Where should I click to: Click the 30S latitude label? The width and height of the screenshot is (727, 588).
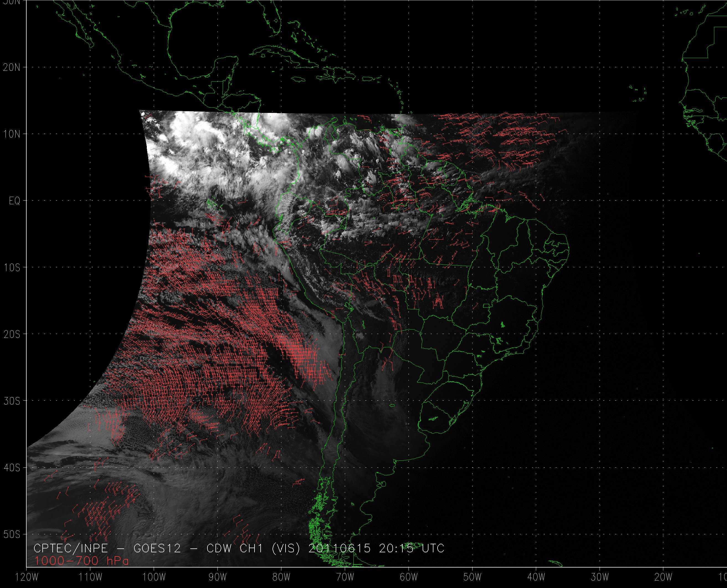pos(12,401)
